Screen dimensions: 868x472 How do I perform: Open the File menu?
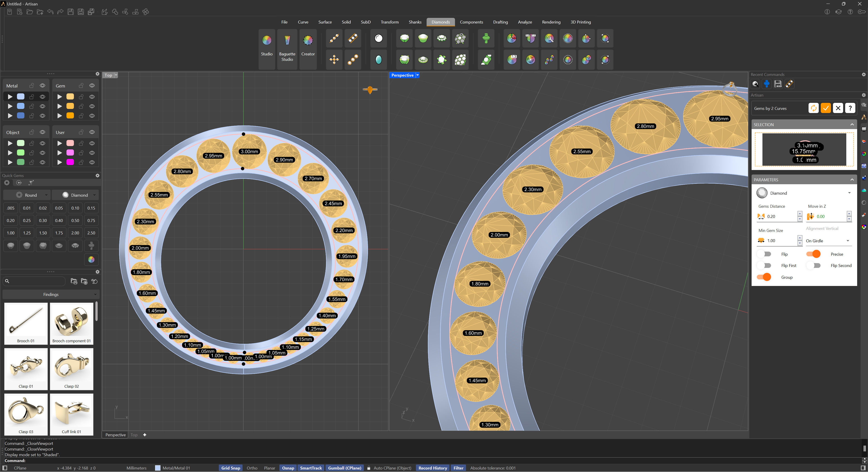pyautogui.click(x=284, y=22)
